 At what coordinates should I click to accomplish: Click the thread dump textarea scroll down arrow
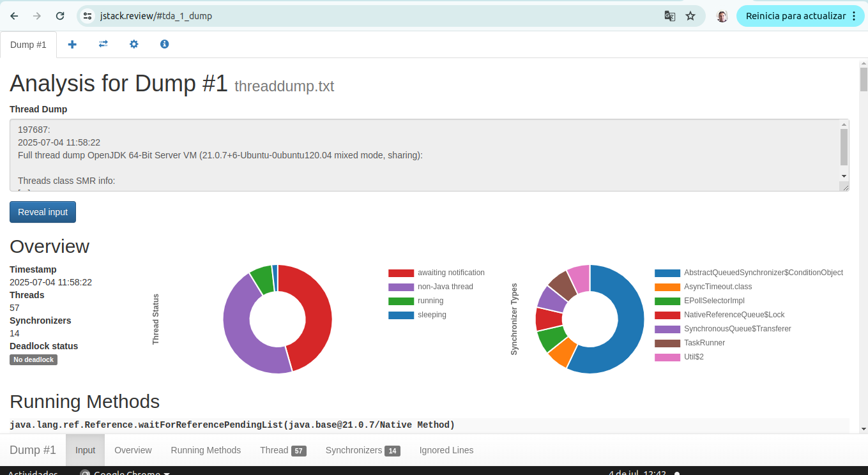point(844,176)
